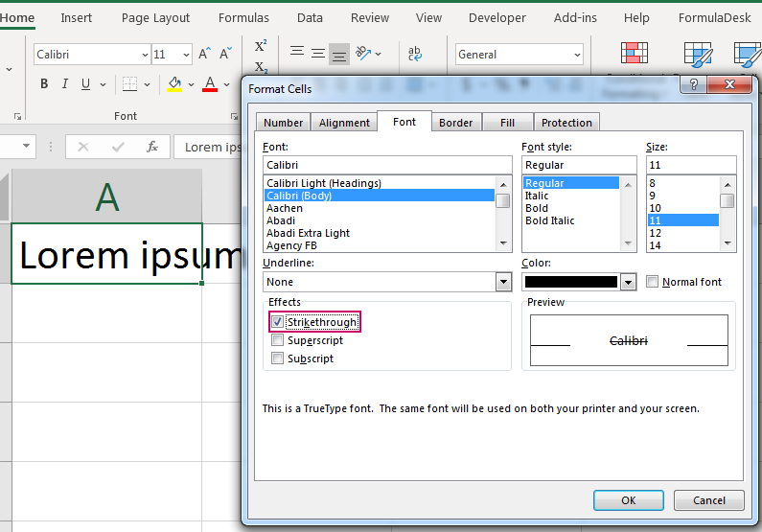Image resolution: width=762 pixels, height=532 pixels.
Task: Enable the Superscript checkbox
Action: click(277, 340)
